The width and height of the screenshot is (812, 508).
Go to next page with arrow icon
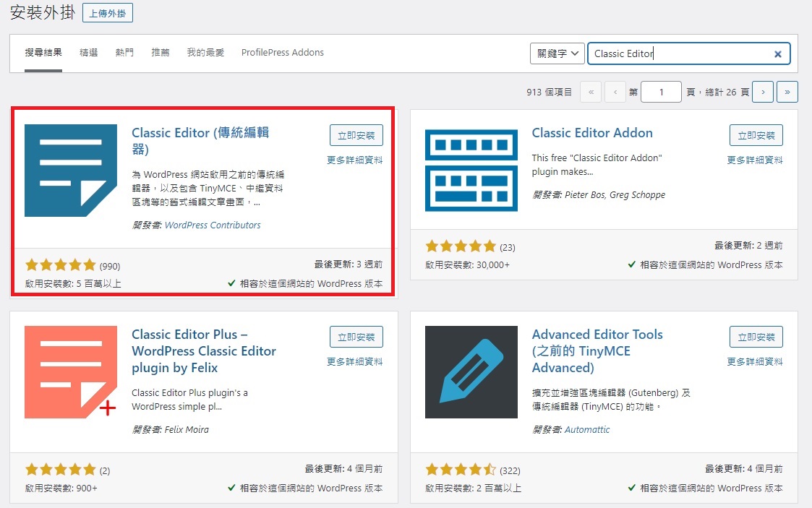[763, 92]
